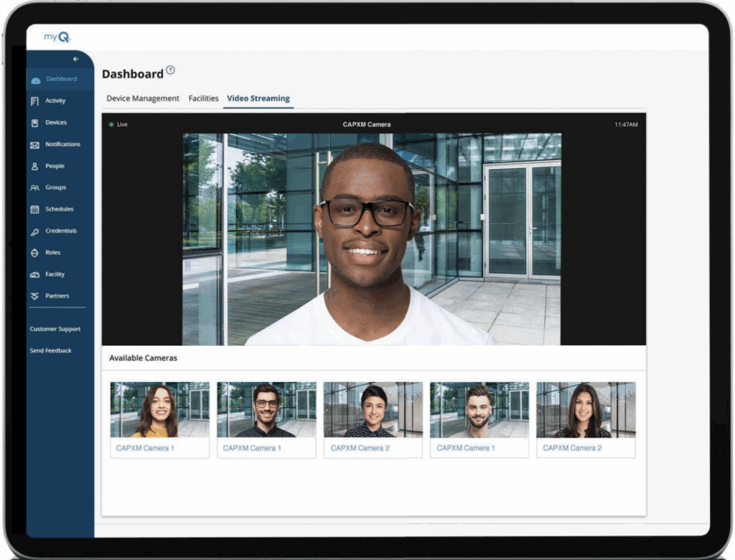Open the Customer Support link
Image resolution: width=735 pixels, height=560 pixels.
click(x=55, y=329)
